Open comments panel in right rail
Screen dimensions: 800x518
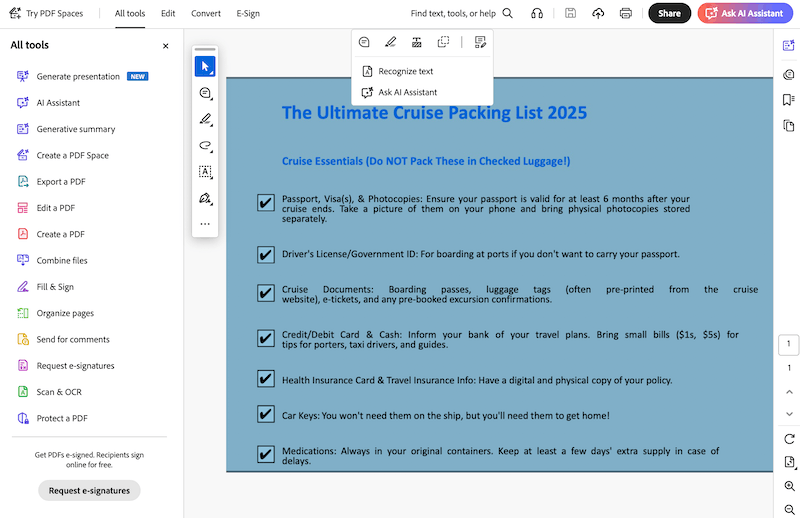[789, 75]
